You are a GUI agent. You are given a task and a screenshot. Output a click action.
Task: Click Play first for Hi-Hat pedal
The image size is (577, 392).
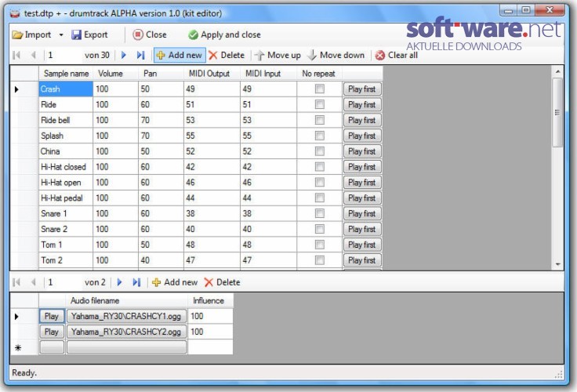[362, 198]
